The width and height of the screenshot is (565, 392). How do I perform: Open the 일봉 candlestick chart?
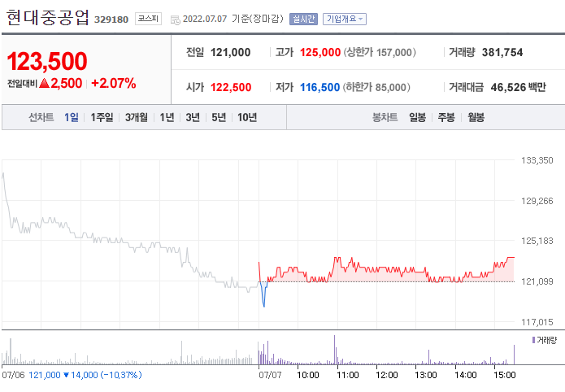tap(418, 117)
